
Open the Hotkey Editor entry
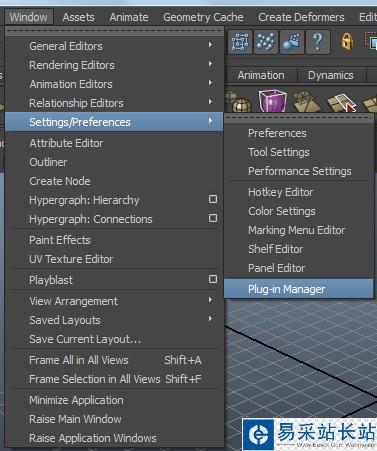click(299, 192)
